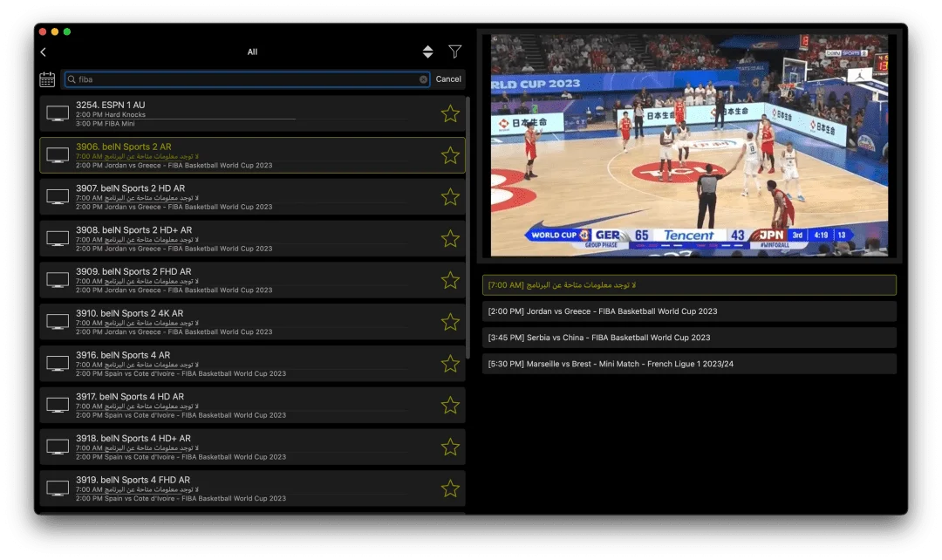Go back using the left chevron

point(44,52)
